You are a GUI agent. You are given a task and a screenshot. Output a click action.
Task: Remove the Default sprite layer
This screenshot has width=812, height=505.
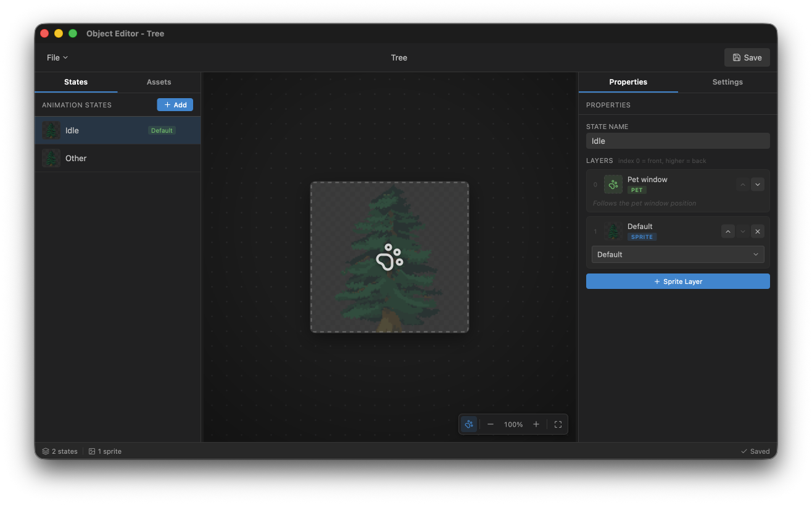[x=758, y=232]
